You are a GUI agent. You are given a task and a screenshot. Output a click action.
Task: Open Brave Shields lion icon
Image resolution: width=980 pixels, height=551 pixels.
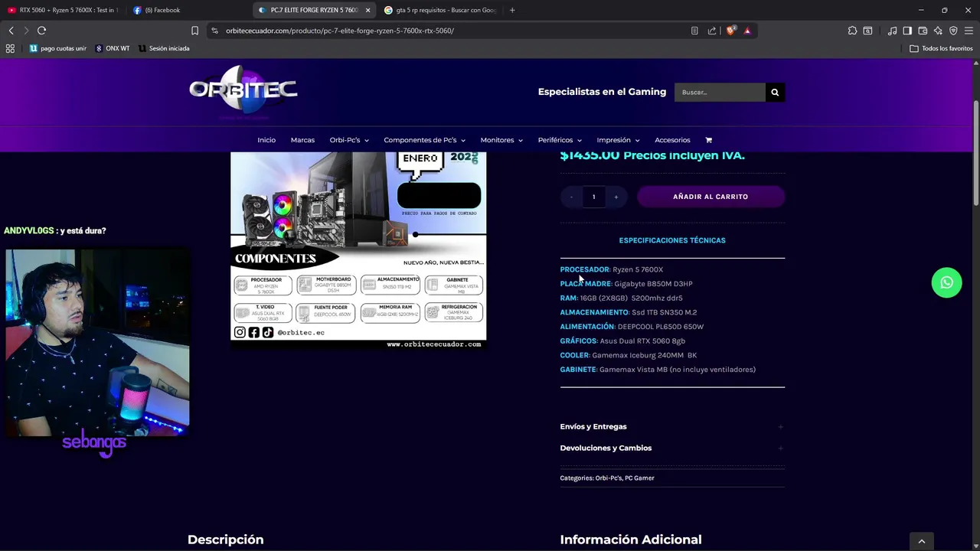730,31
